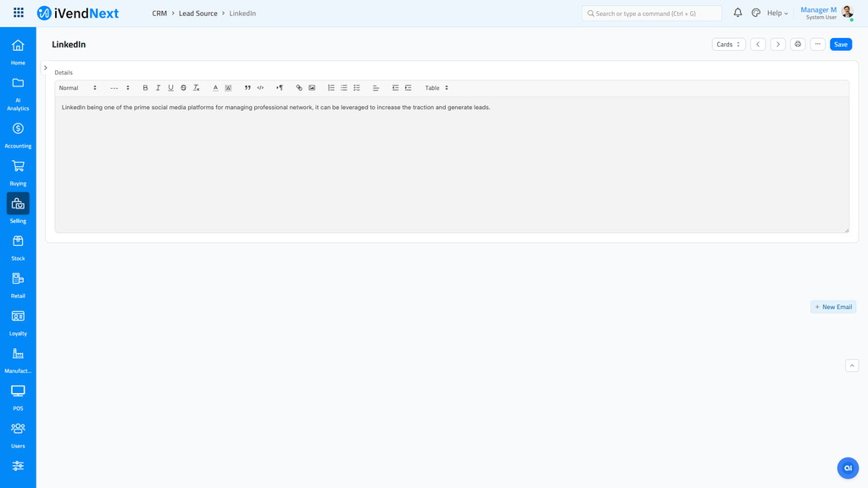Open the Manager M profile name
868x488 pixels.
[x=818, y=9]
